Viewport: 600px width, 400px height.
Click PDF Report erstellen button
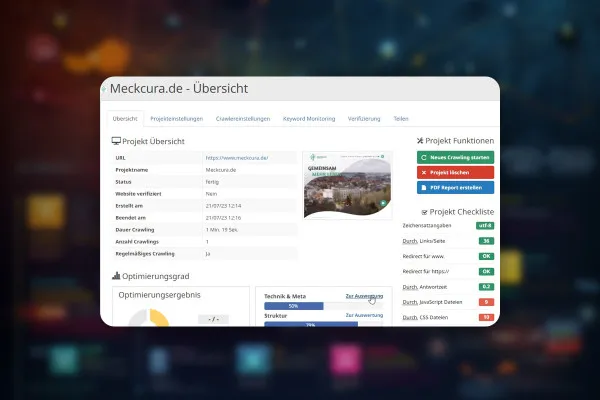[455, 188]
